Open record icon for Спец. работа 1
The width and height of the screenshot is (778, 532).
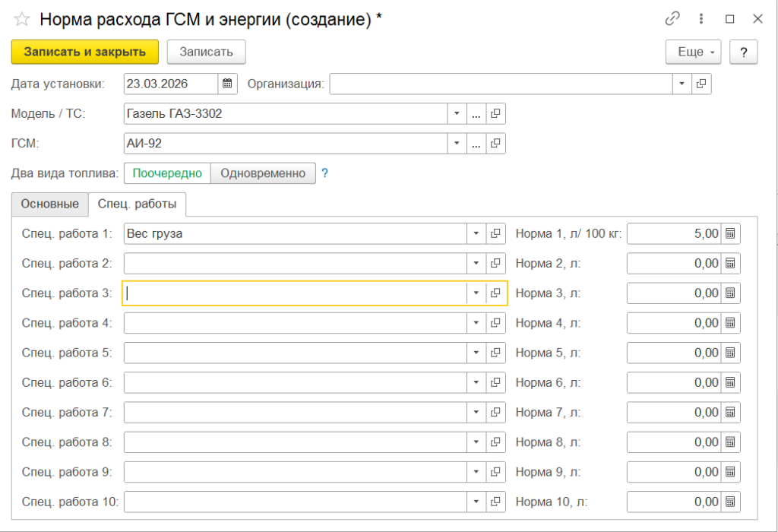tap(496, 234)
